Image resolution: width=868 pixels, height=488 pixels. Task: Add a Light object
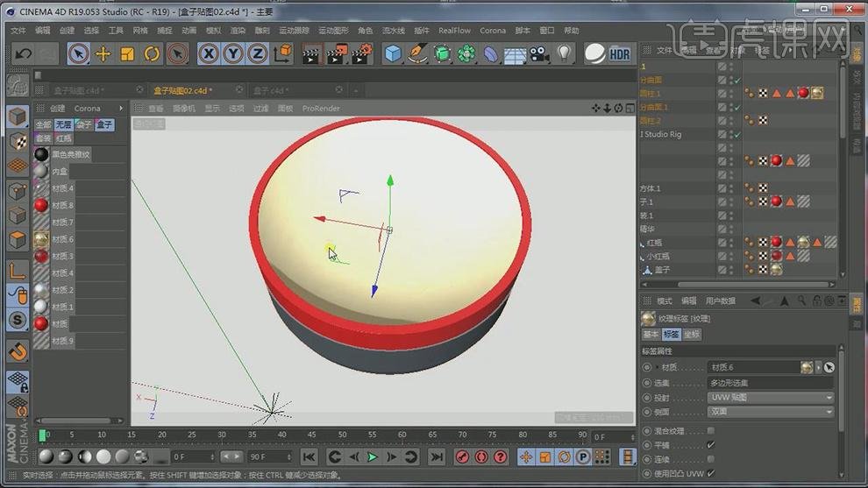pos(564,53)
